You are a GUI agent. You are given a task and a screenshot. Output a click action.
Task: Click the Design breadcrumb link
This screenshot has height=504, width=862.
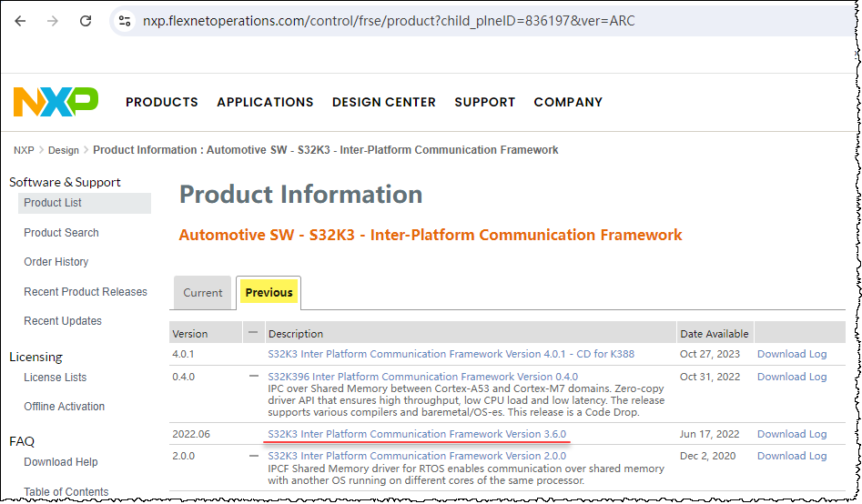pyautogui.click(x=63, y=150)
